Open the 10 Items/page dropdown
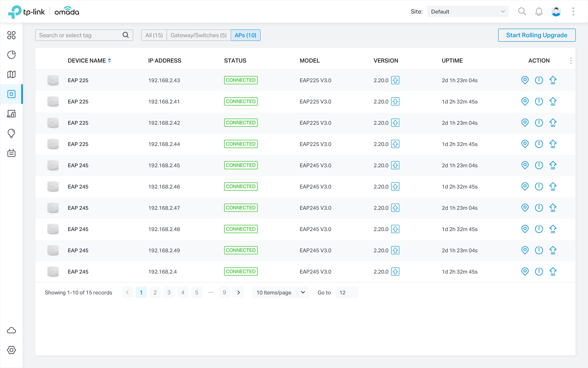This screenshot has height=368, width=588. [281, 292]
